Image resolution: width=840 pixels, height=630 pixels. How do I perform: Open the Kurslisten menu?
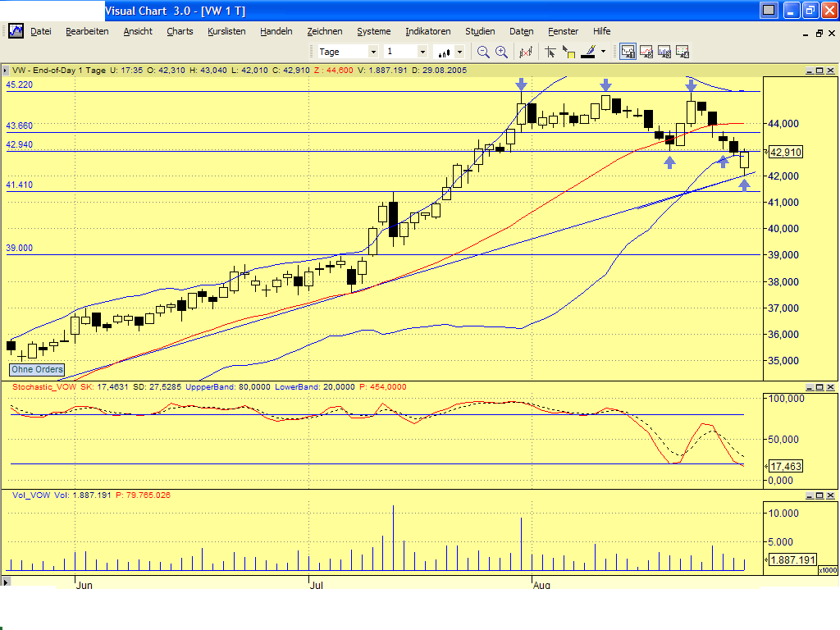tap(226, 31)
